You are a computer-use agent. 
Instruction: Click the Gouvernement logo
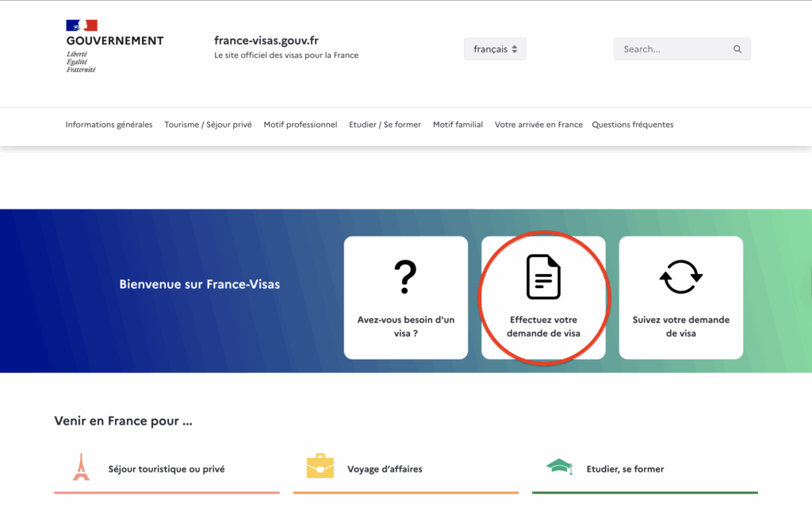(x=114, y=46)
